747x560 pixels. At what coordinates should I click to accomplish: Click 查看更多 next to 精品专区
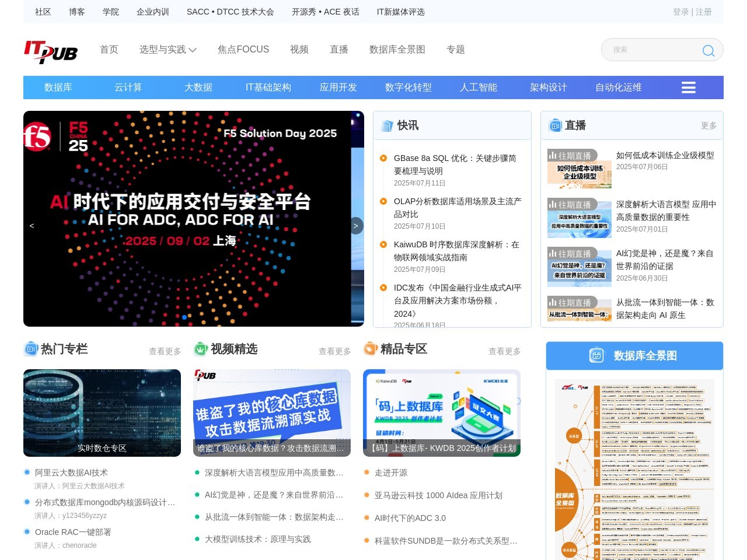[x=505, y=351]
